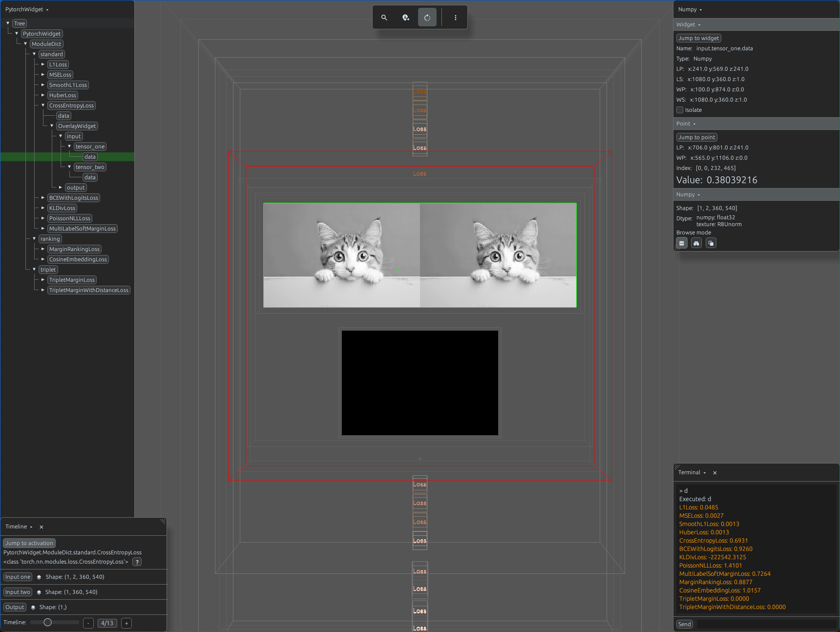This screenshot has height=632, width=840.
Task: Select the KLDivLoss tree item
Action: tap(62, 208)
